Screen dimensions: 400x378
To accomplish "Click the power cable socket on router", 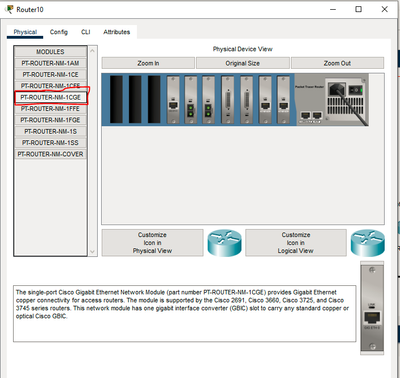I will (x=337, y=89).
